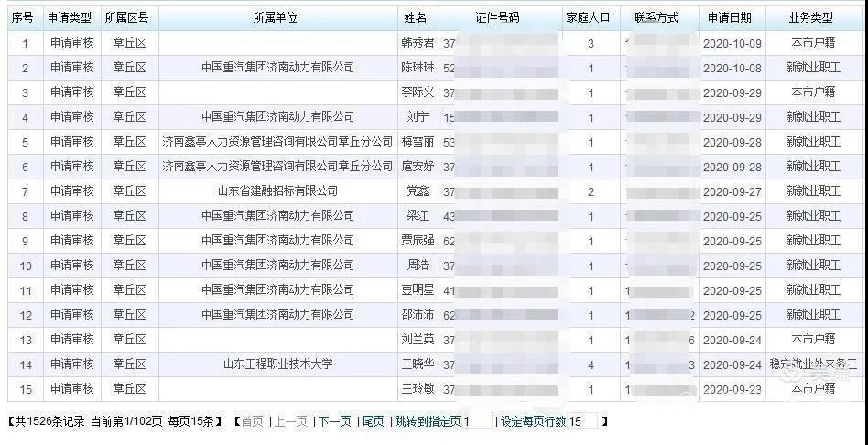Click 中国重汽集团 unit cell in row 8
Screen dimensions: 868x445
click(x=278, y=216)
